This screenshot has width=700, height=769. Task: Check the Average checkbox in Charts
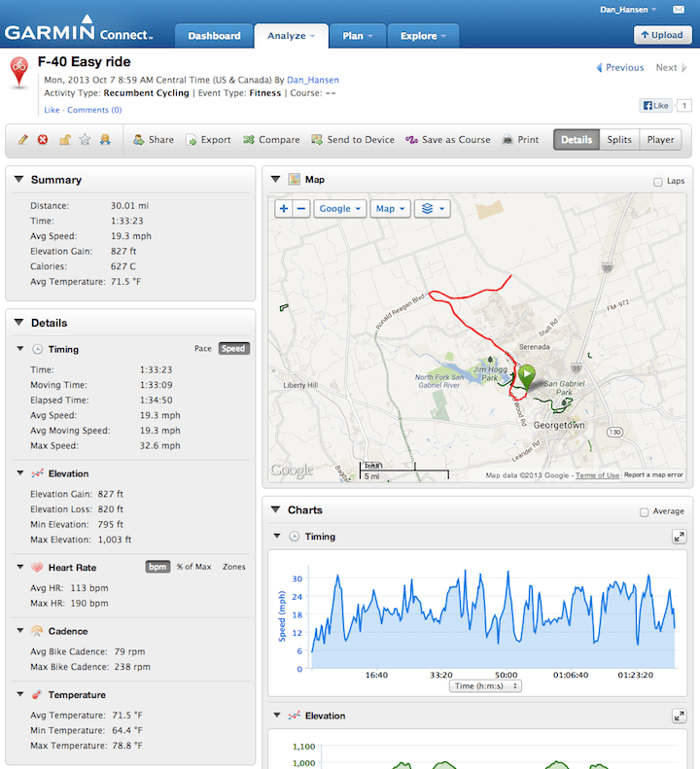(645, 512)
